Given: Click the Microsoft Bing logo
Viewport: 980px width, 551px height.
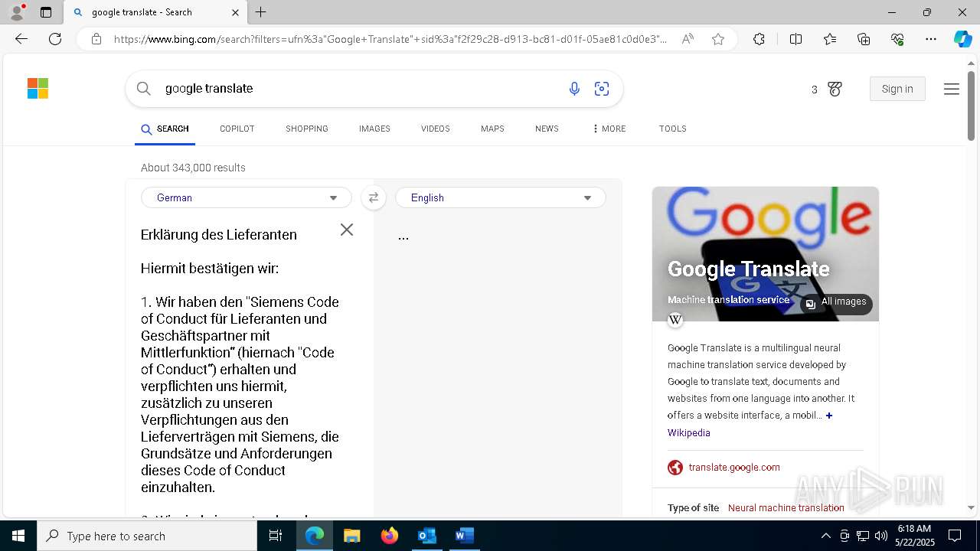Looking at the screenshot, I should (x=38, y=89).
